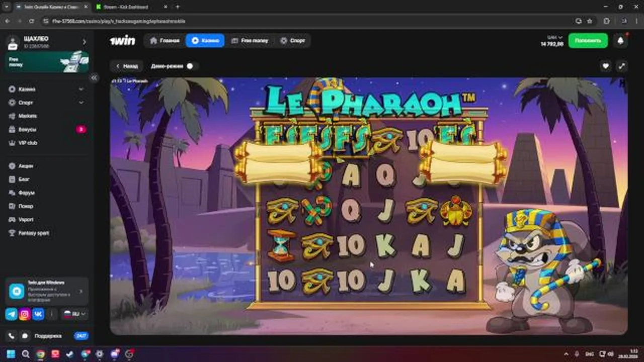Open the notifications bell icon
The image size is (644, 362).
620,41
